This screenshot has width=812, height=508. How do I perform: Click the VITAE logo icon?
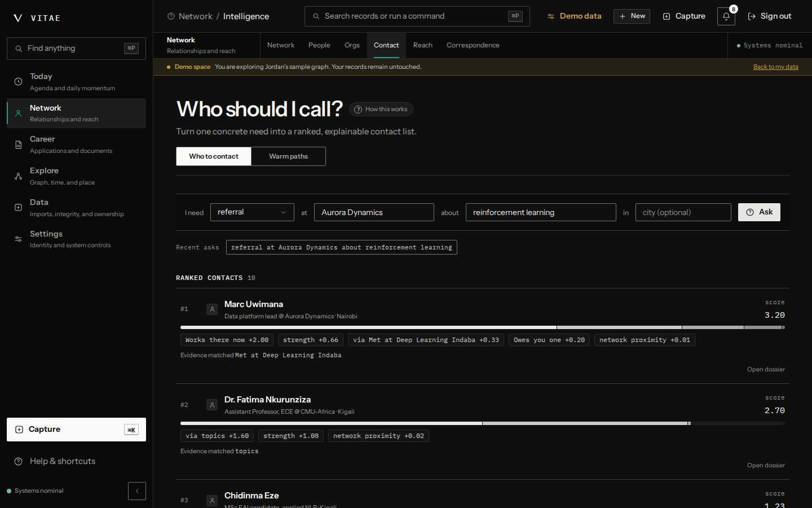pyautogui.click(x=18, y=18)
